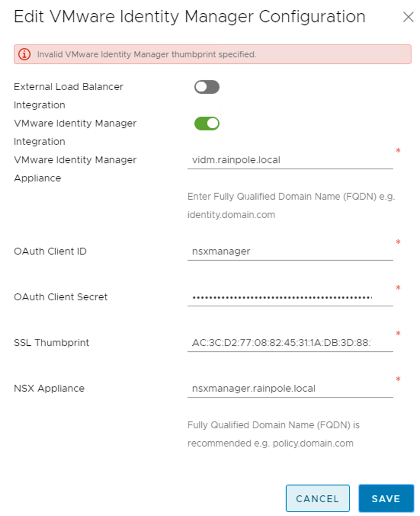This screenshot has width=420, height=516.
Task: Click the OAuth Client Secret label
Action: click(x=61, y=297)
